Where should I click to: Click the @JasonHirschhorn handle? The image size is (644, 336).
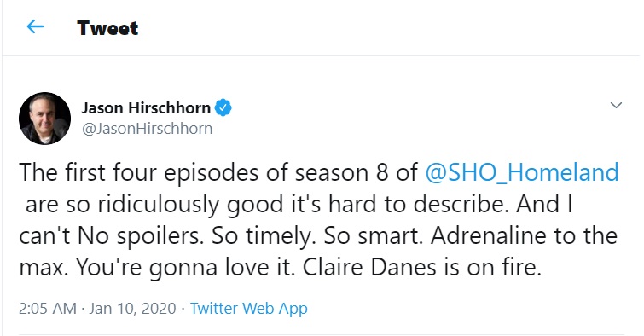coord(147,129)
